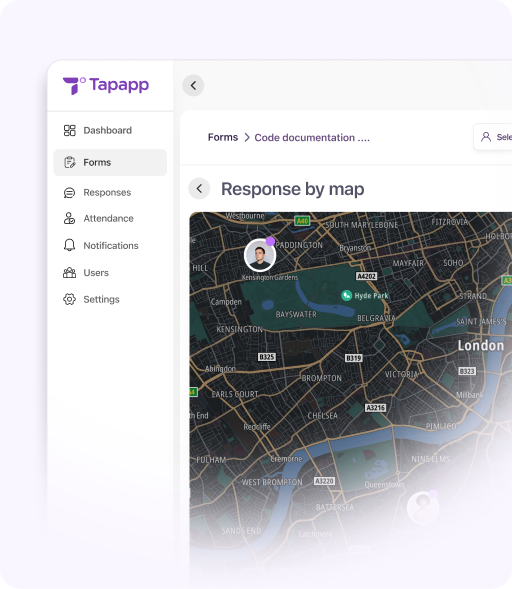Screen dimensions: 512x589
Task: Open the Settings gear icon
Action: click(x=69, y=299)
